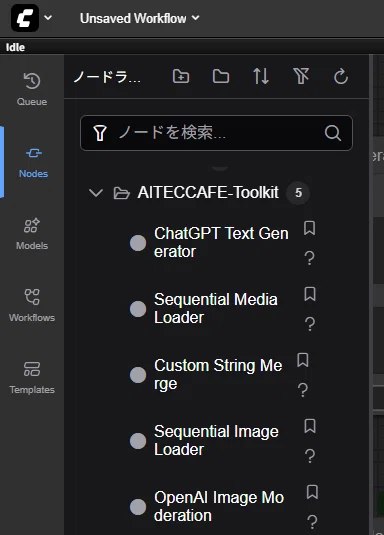This screenshot has height=535, width=384.
Task: Open help for Custom String Merge
Action: pos(303,390)
